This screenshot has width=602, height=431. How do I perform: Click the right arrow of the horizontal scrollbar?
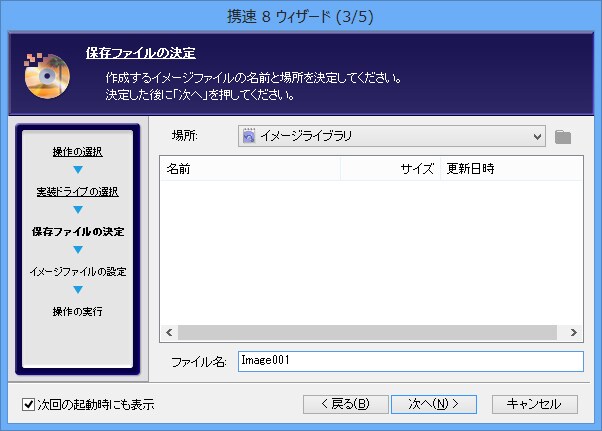click(x=574, y=332)
